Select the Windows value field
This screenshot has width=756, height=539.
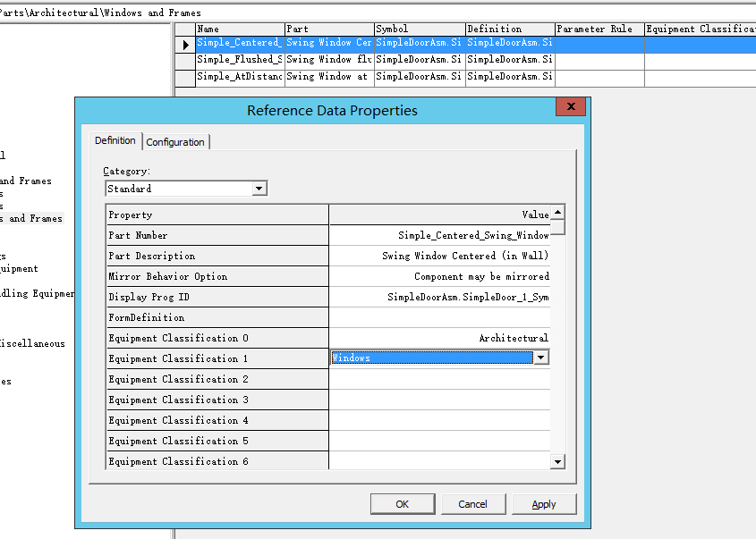432,358
